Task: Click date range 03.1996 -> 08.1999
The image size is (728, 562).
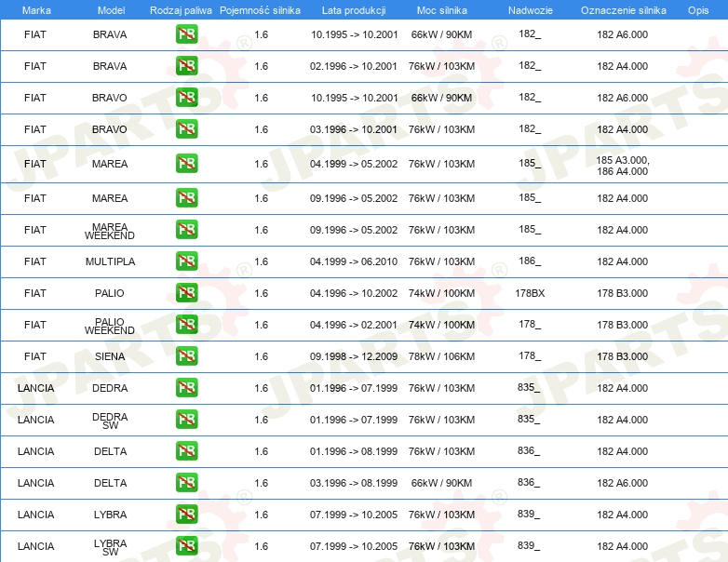Action: pos(354,483)
